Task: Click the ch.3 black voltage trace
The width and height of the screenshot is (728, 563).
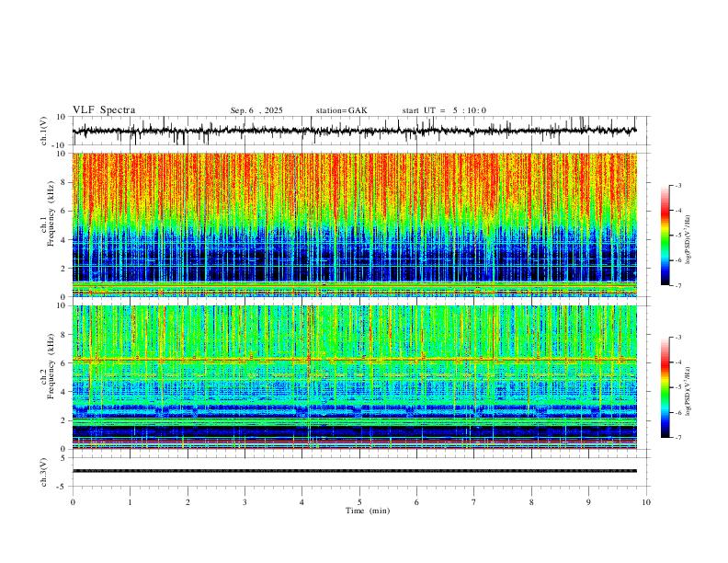Action: tap(355, 471)
